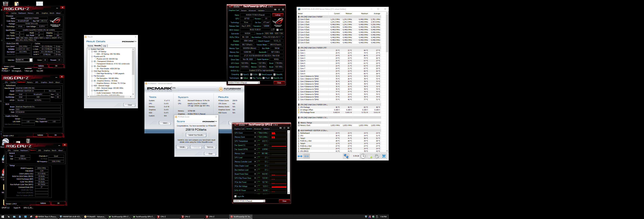Screen dimensions: 644x219
Task: Open the GPU Temperature sensor dropdown
Action: (255, 141)
